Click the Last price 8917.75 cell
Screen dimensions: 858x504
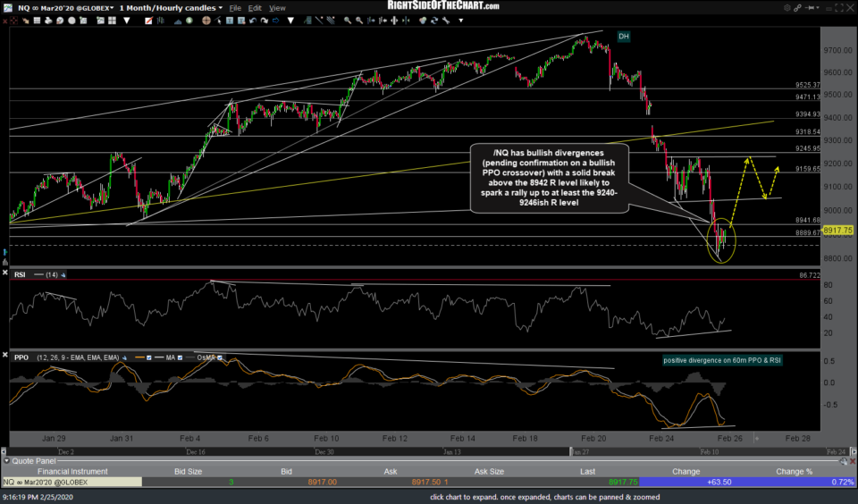click(623, 483)
